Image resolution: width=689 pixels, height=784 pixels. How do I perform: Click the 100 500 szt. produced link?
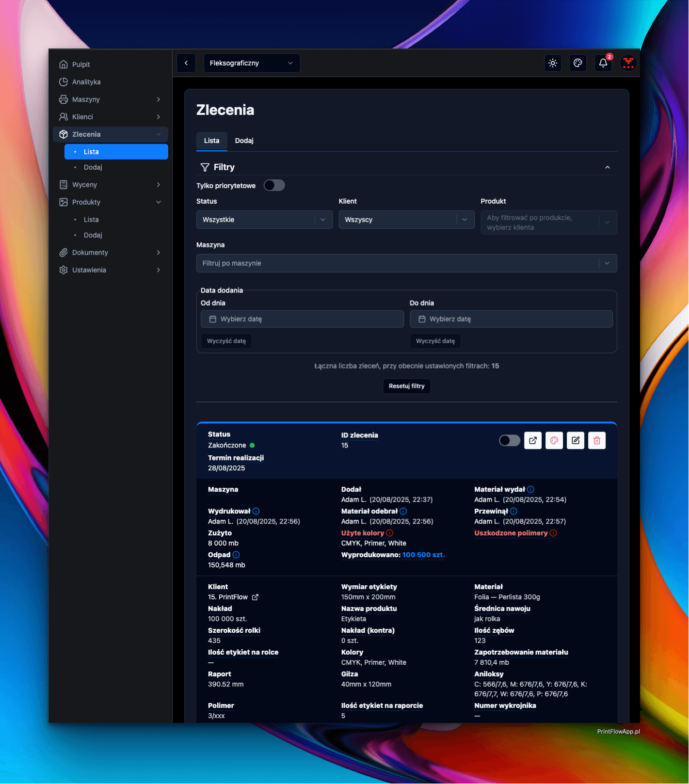423,555
